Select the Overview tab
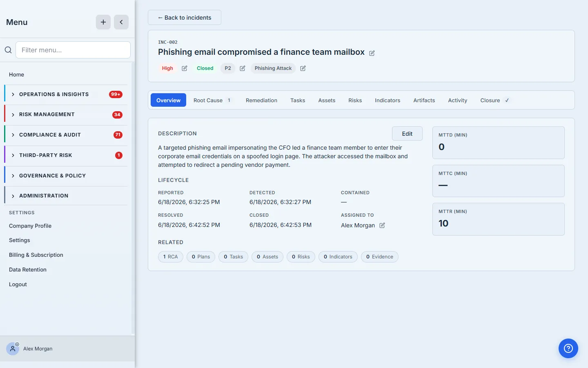The image size is (588, 368). coord(168,100)
